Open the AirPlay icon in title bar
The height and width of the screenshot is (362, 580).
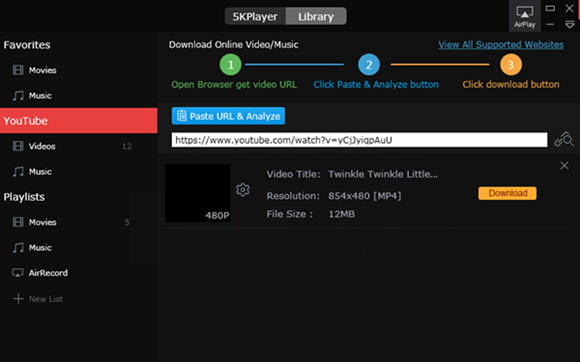click(x=524, y=16)
